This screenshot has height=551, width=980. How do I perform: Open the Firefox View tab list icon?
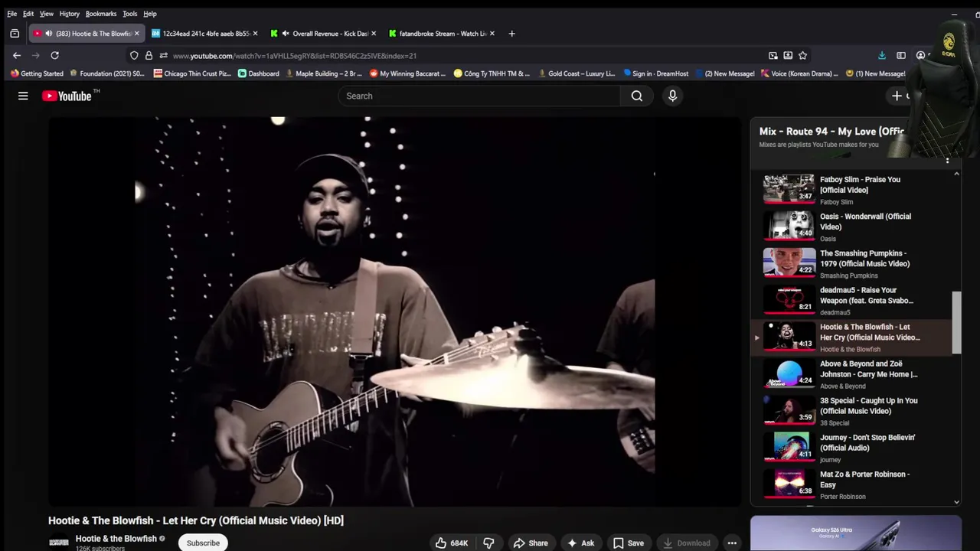coord(15,34)
